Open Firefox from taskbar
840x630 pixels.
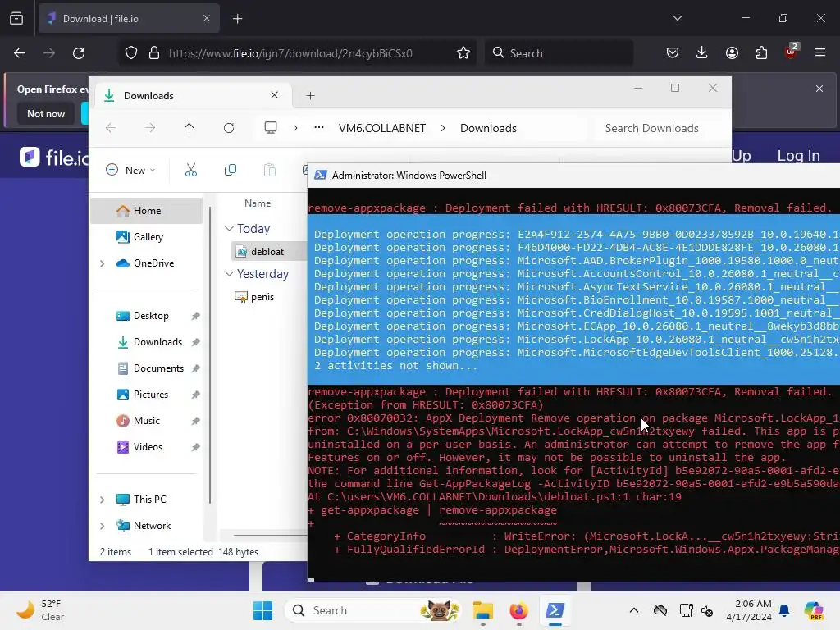(x=518, y=610)
